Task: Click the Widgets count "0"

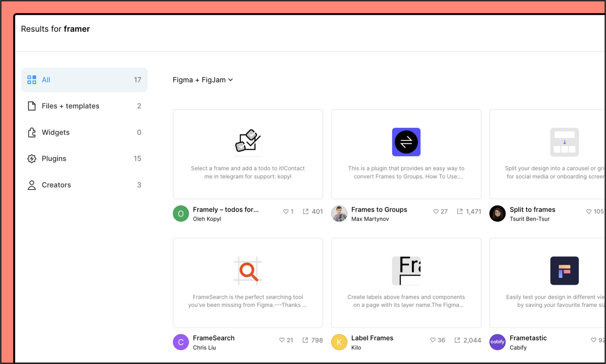Action: [x=139, y=132]
